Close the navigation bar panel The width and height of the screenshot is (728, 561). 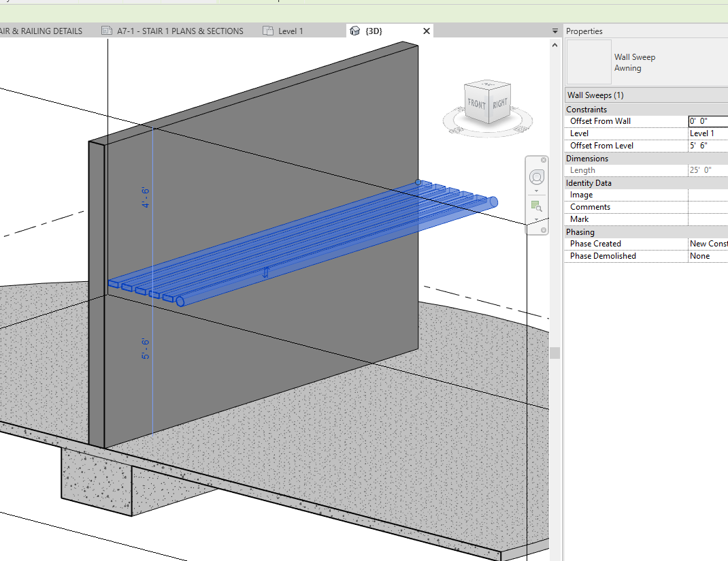tap(543, 160)
